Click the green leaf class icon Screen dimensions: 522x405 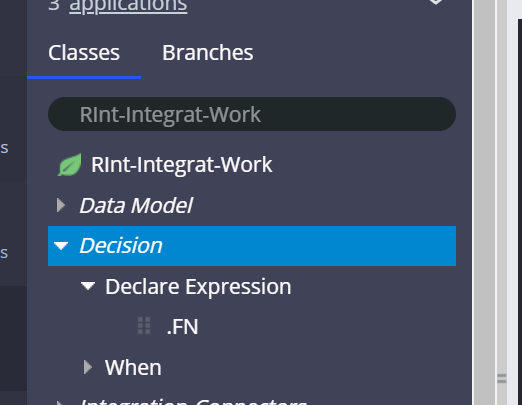click(70, 165)
